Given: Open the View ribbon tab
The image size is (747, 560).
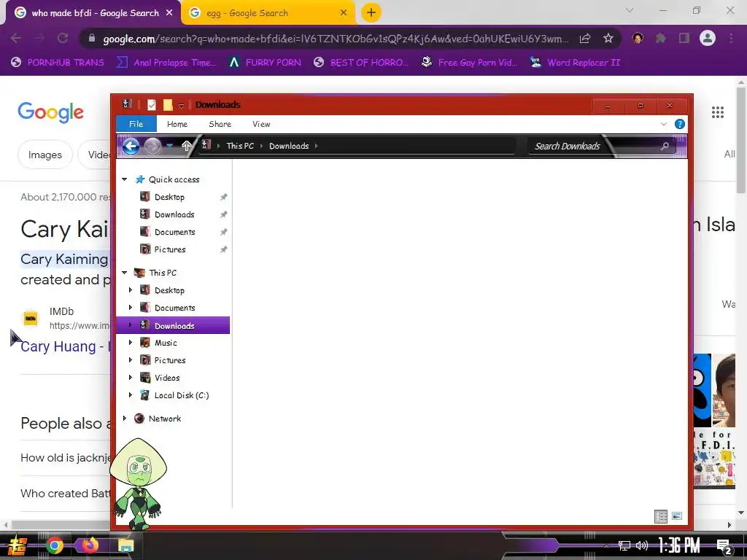Looking at the screenshot, I should point(261,124).
